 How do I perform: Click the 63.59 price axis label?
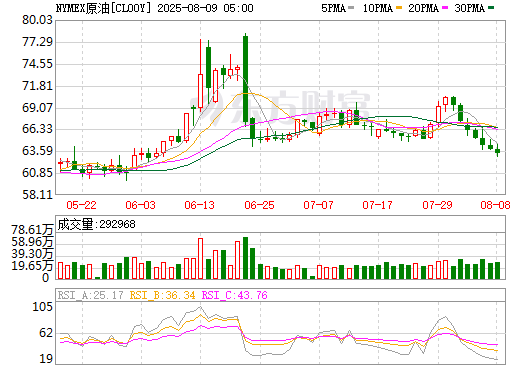[37, 151]
